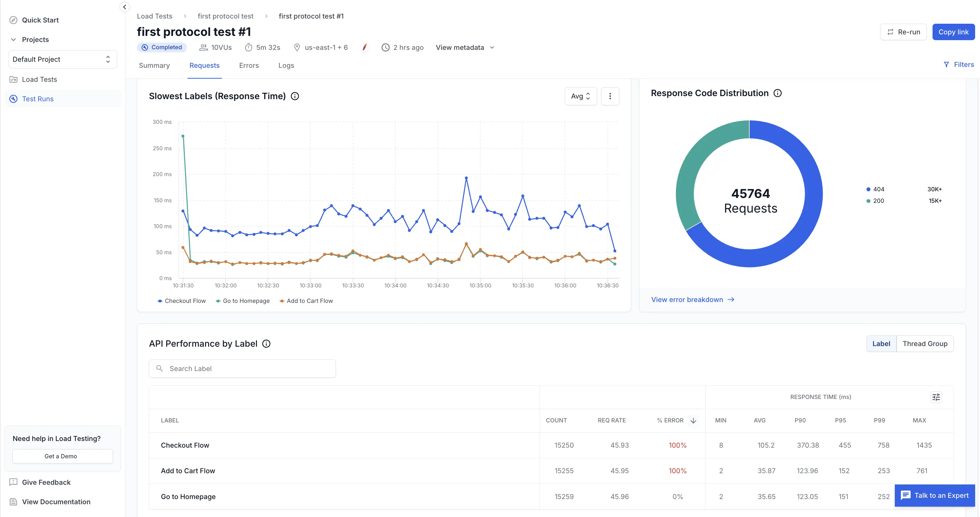Open the Slowest Labels kebab menu

[610, 96]
